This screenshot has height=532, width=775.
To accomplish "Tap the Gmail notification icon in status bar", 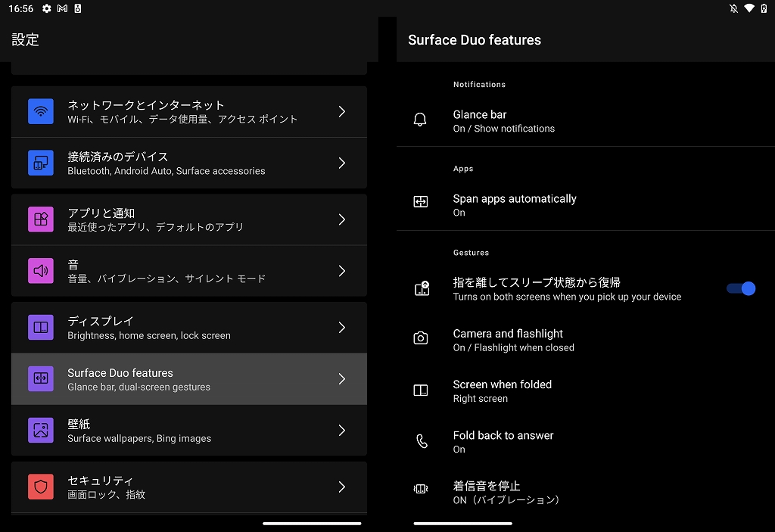I will [62, 8].
